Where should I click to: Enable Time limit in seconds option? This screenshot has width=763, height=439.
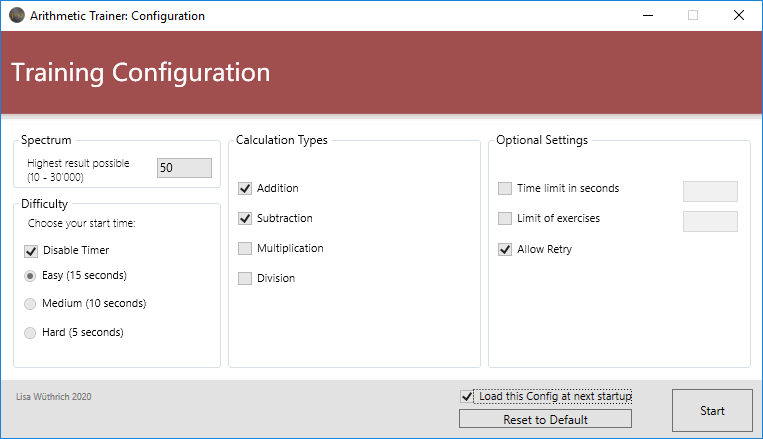tap(505, 188)
